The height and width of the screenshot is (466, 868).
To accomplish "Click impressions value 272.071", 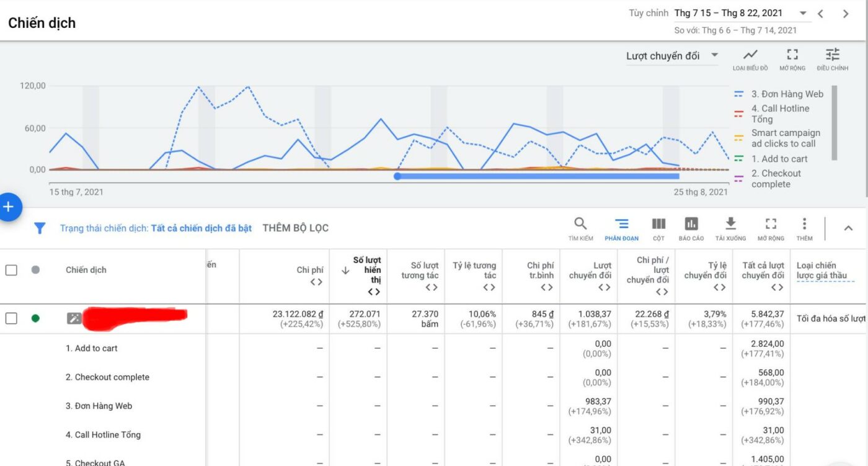I will coord(365,314).
